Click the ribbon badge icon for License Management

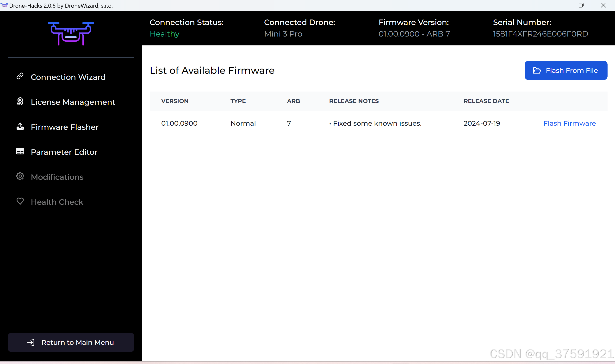click(x=20, y=101)
